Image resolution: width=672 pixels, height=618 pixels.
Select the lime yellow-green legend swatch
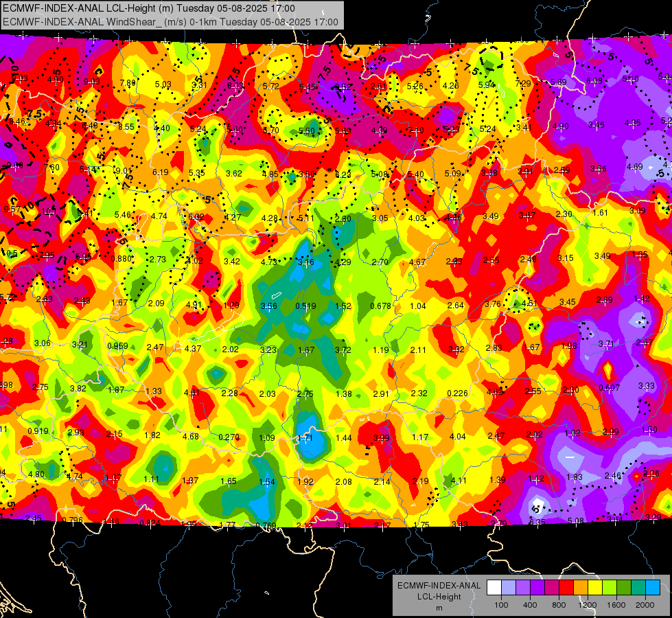(609, 588)
